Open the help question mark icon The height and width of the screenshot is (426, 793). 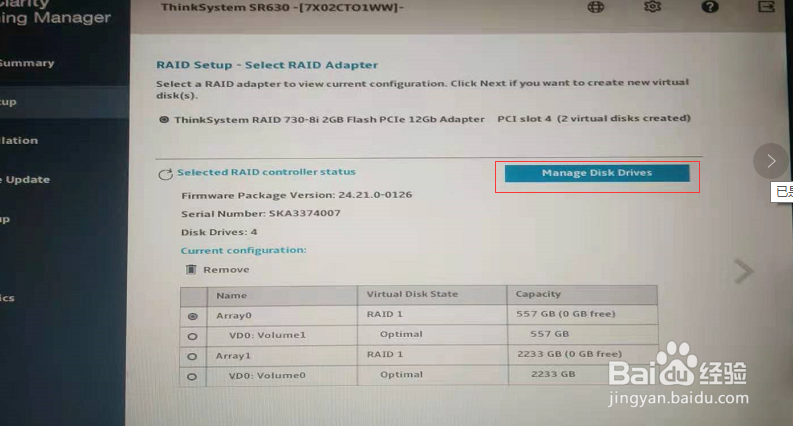710,7
